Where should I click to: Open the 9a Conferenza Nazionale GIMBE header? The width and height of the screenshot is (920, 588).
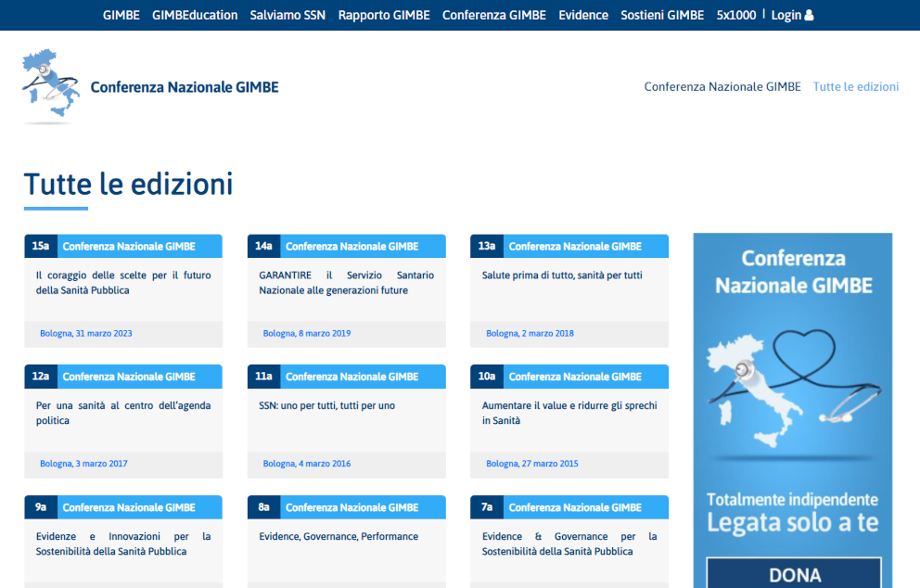123,507
